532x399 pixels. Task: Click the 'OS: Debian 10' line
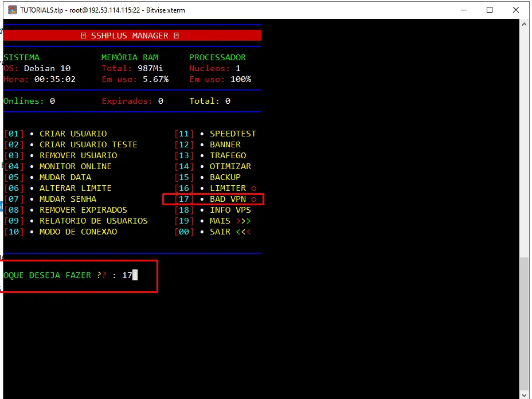37,68
